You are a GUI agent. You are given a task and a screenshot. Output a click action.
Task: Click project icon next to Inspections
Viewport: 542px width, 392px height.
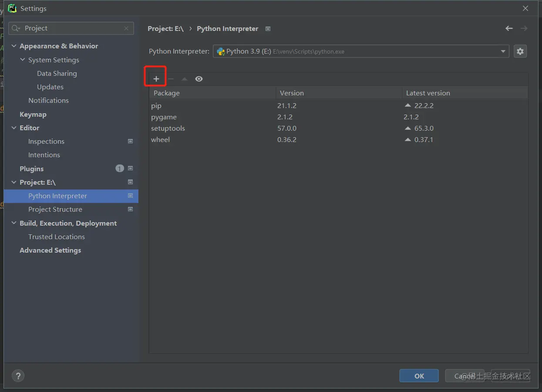[x=130, y=141]
